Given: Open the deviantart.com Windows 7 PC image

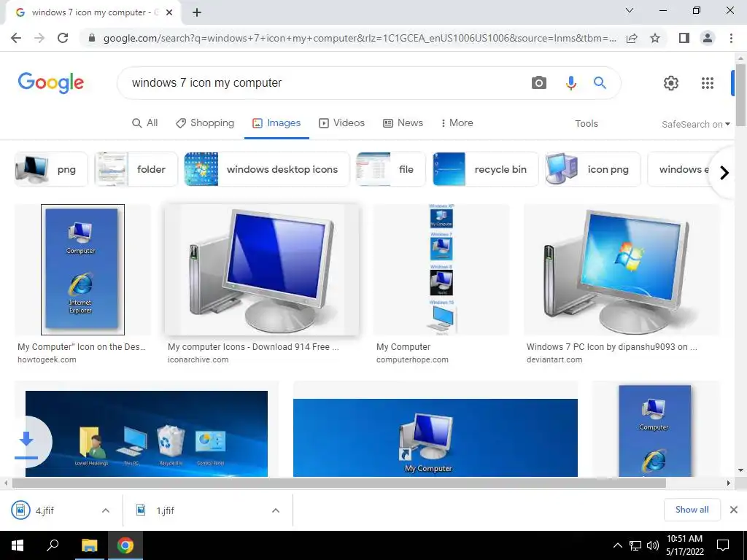Looking at the screenshot, I should [x=622, y=270].
